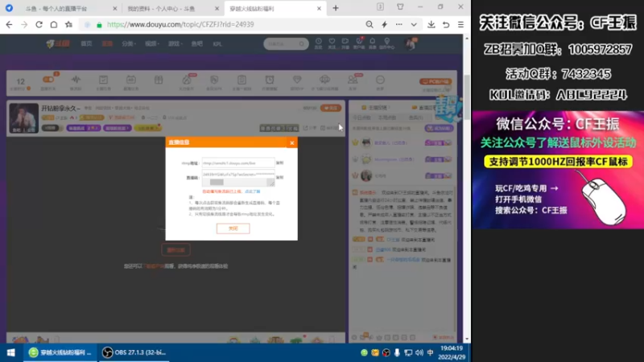Click the green padlock security icon

[x=99, y=25]
